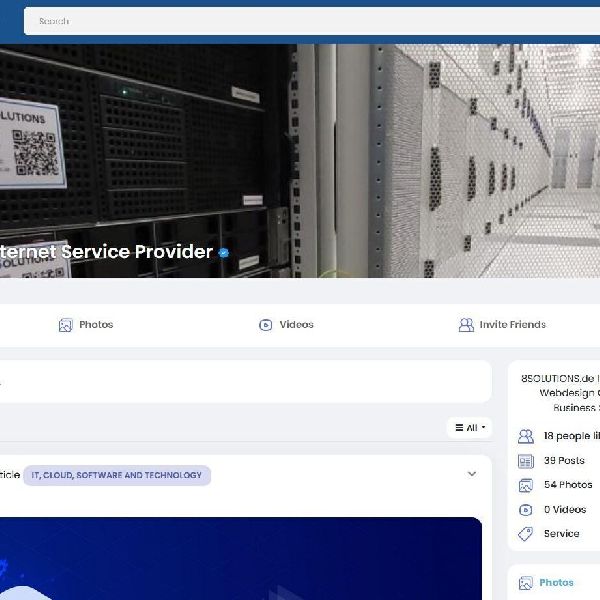Viewport: 600px width, 600px height.
Task: Switch to the Photos tab
Action: [x=95, y=325]
